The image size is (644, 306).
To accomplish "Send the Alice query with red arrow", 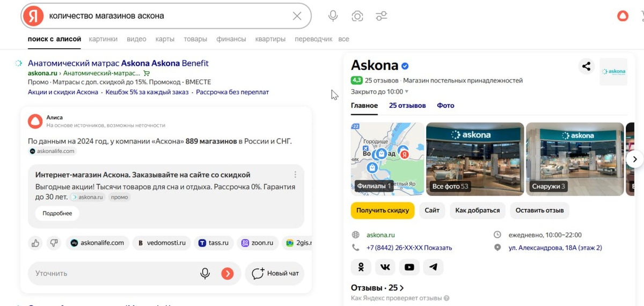I will pos(228,274).
